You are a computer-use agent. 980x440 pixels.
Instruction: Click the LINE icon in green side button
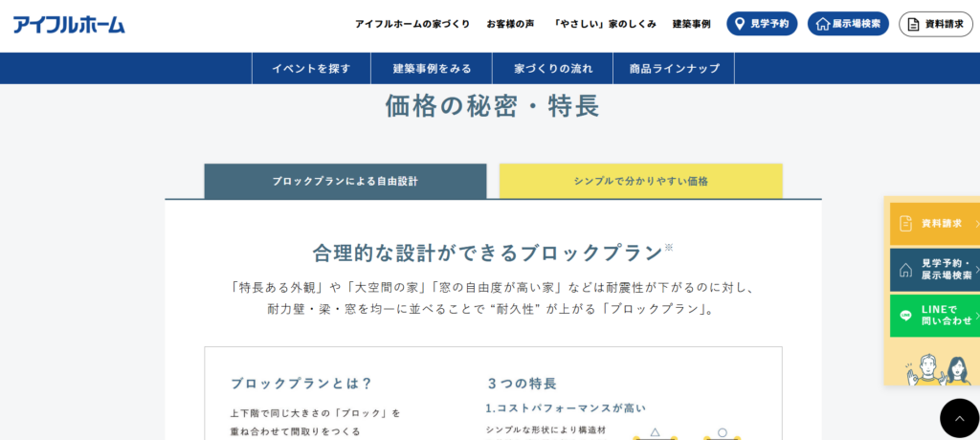point(905,316)
